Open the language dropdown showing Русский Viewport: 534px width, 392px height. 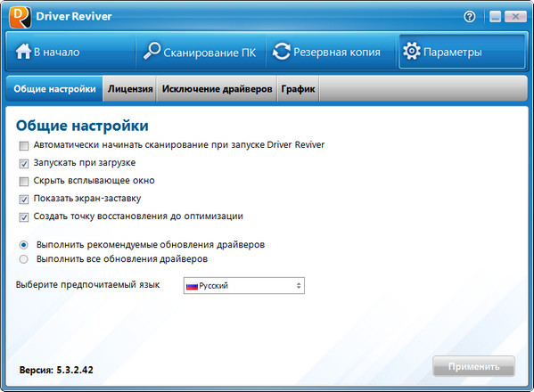(x=244, y=285)
